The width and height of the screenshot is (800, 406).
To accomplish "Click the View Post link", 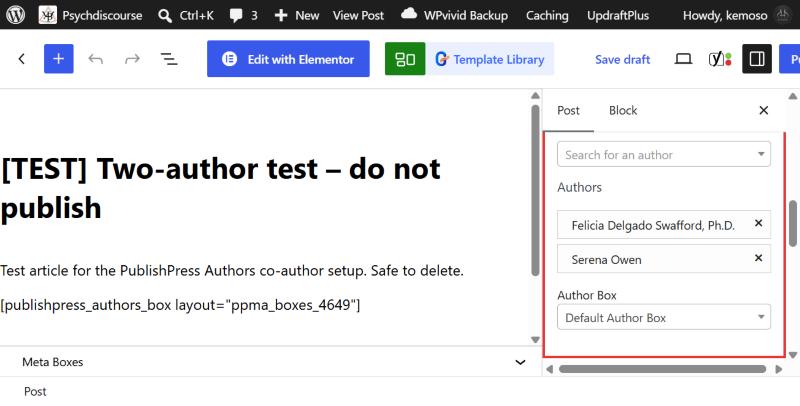I will click(x=358, y=16).
